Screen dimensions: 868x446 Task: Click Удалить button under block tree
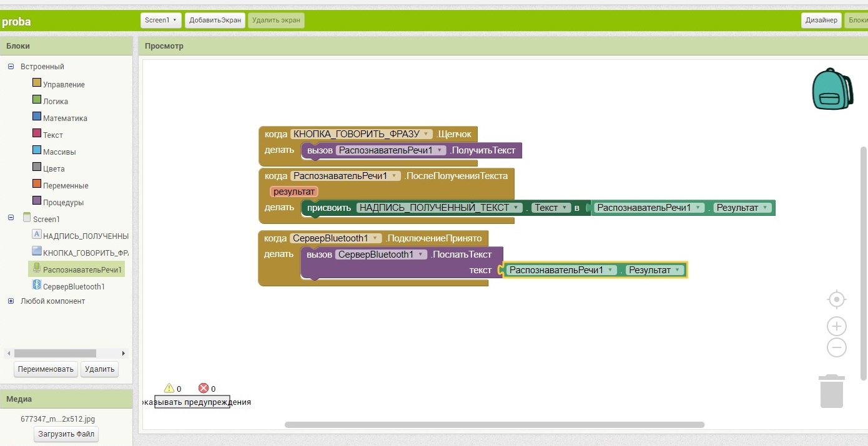[x=100, y=369]
